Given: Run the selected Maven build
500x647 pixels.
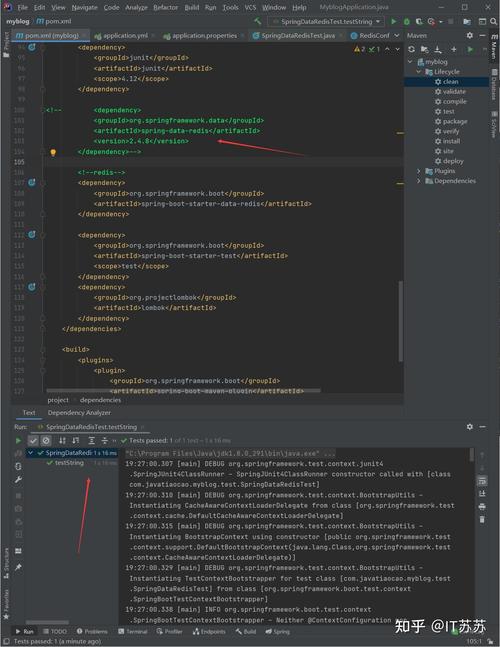Looking at the screenshot, I should click(470, 49).
